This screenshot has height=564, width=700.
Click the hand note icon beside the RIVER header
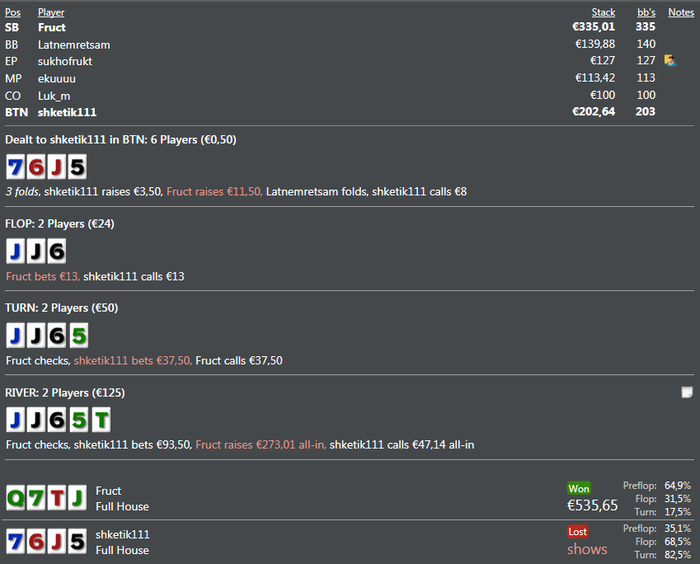(687, 393)
